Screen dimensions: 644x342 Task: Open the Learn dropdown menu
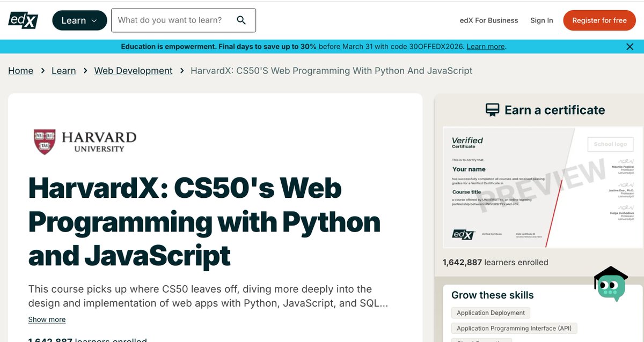click(79, 20)
